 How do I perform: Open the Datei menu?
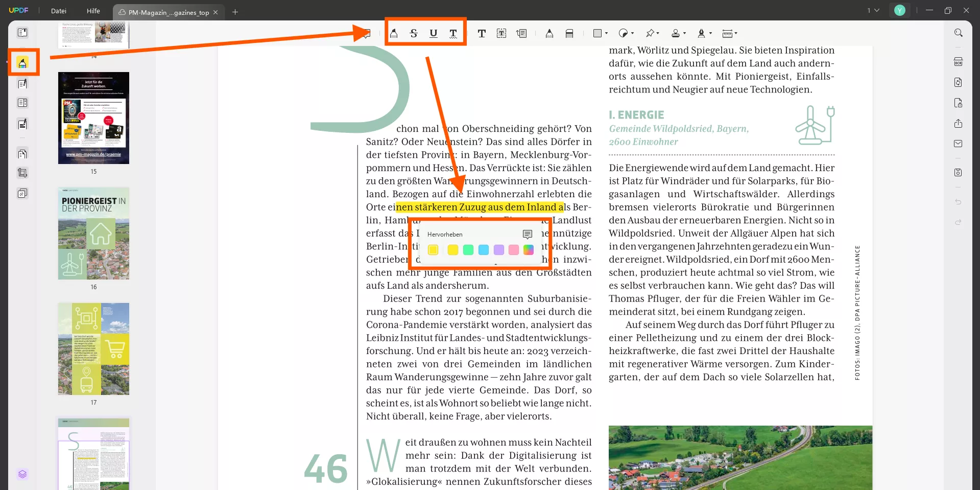[59, 11]
